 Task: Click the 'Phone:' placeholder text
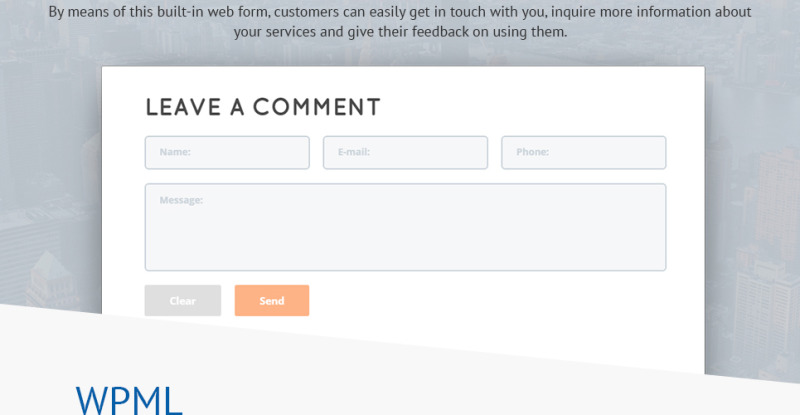tap(532, 152)
